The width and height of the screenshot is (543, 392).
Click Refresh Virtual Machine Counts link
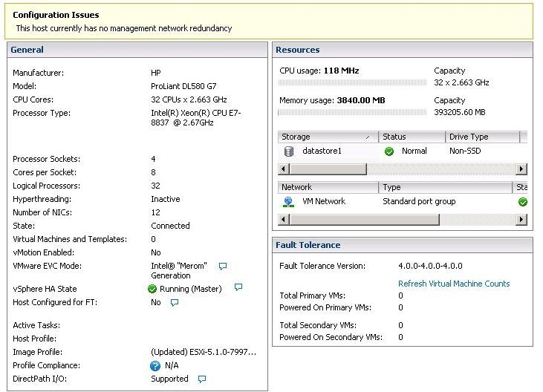pyautogui.click(x=454, y=284)
